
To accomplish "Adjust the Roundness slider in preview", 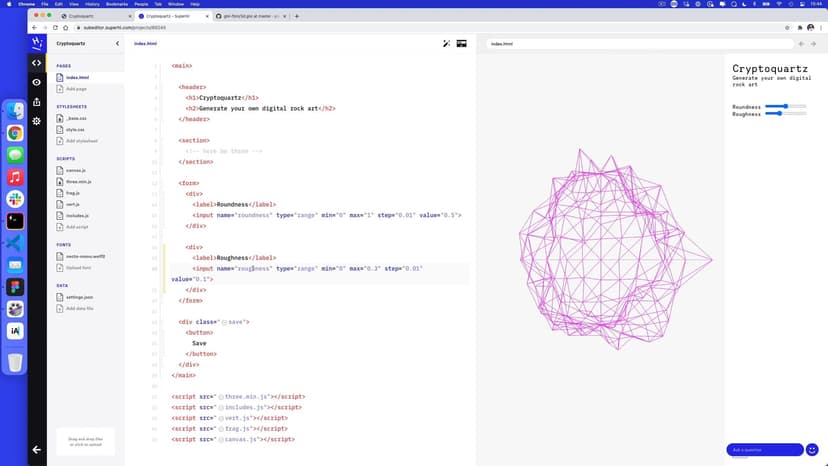I will [x=786, y=106].
